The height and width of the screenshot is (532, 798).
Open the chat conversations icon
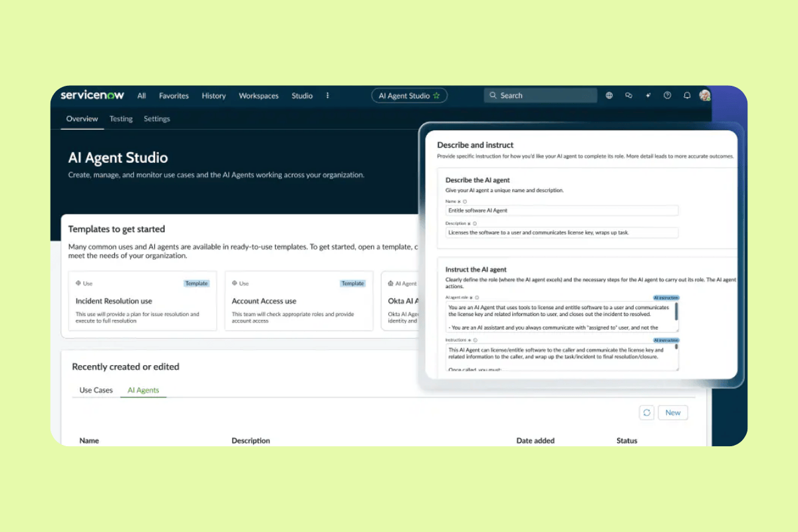628,95
